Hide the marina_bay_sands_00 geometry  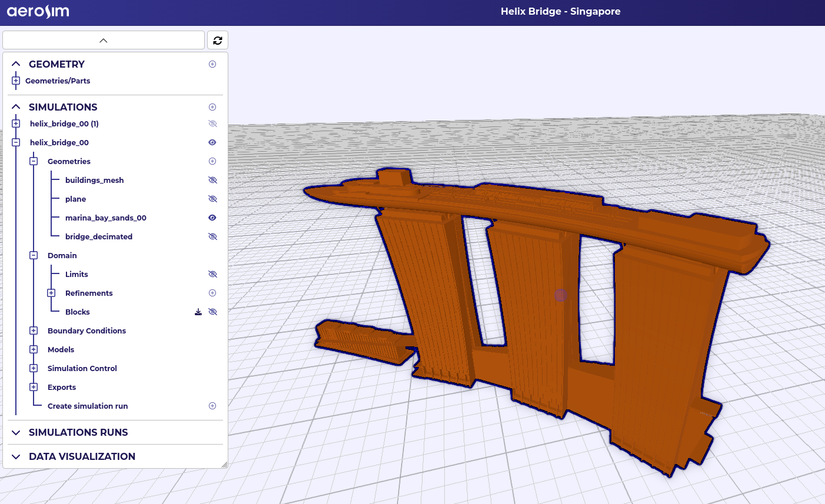tap(212, 218)
